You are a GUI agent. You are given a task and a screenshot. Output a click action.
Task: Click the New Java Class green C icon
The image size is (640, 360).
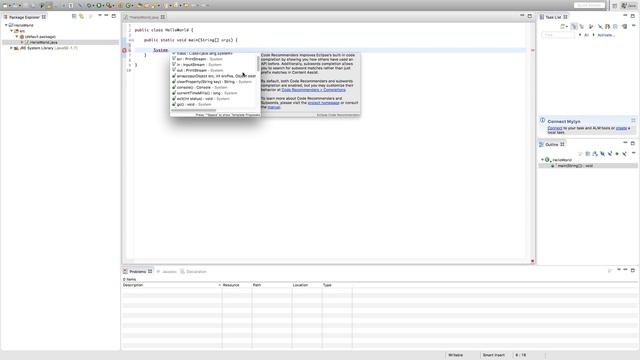pos(128,6)
